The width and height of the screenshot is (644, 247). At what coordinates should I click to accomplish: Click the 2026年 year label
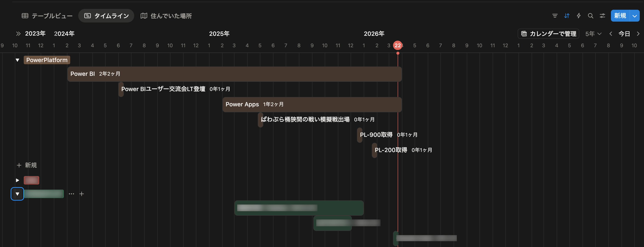coord(374,34)
